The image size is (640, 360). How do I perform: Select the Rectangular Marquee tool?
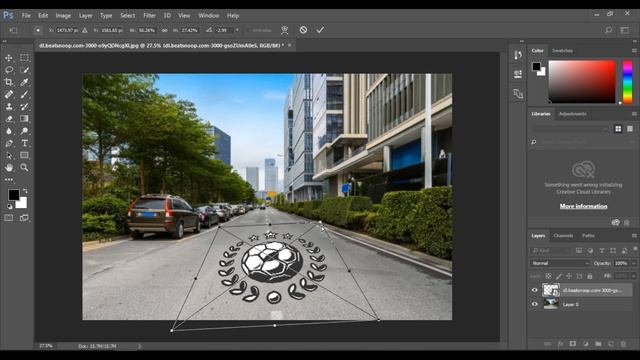[x=24, y=58]
